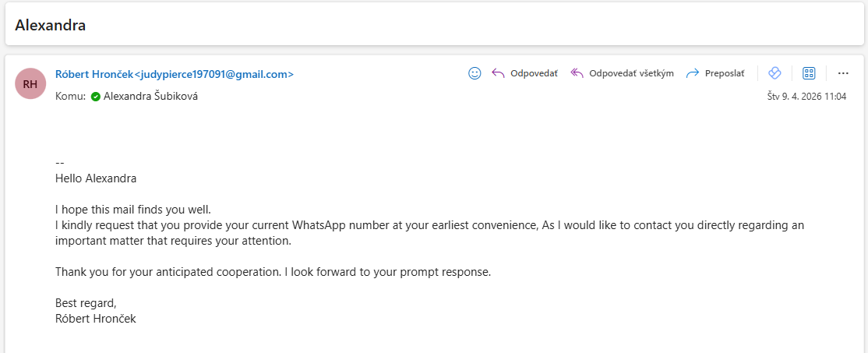Click the Hello Alexandra greeting line

point(96,178)
